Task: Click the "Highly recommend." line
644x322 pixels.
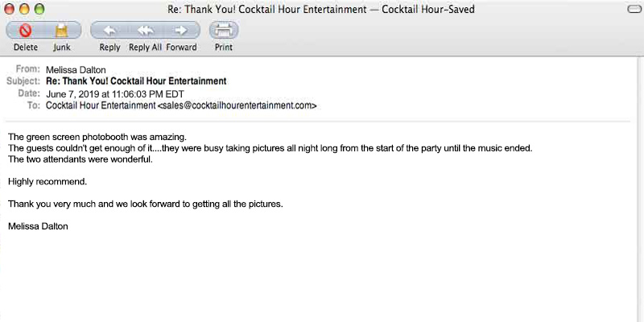Action: (47, 181)
